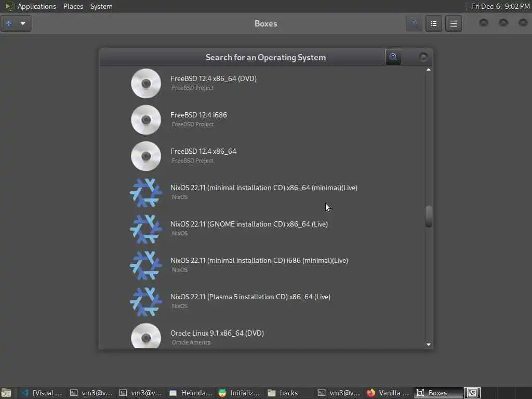Open the terminal taskbar window right of hacks
Image resolution: width=532 pixels, height=399 pixels.
click(339, 393)
